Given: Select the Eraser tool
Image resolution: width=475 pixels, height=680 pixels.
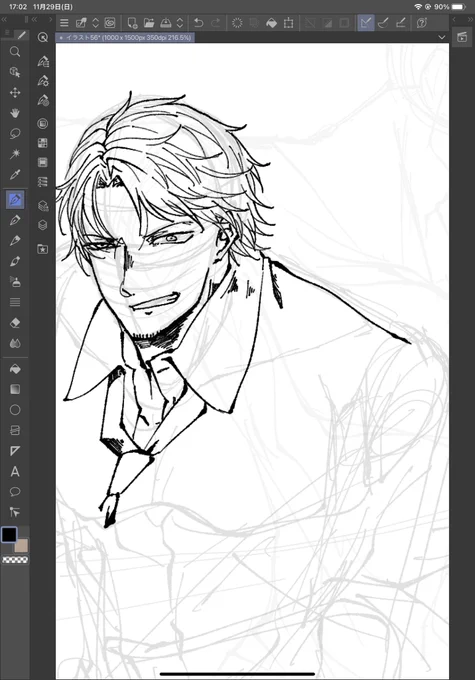Looking at the screenshot, I should (15, 323).
